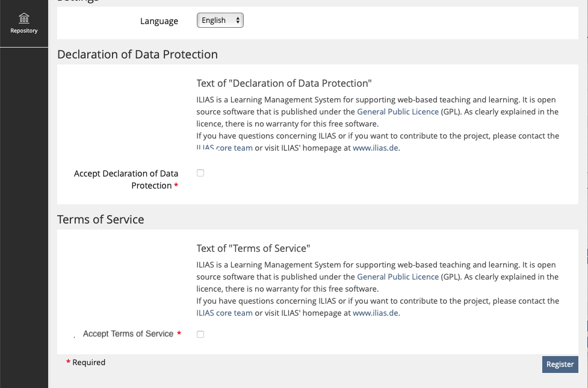Open the Language dropdown set to English

220,20
